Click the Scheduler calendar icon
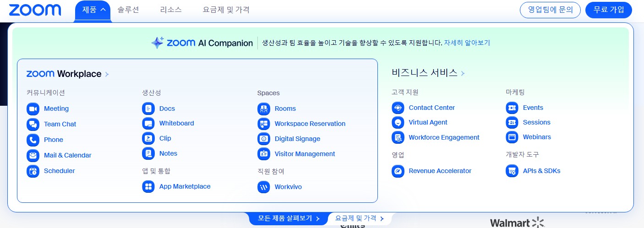 coord(33,171)
